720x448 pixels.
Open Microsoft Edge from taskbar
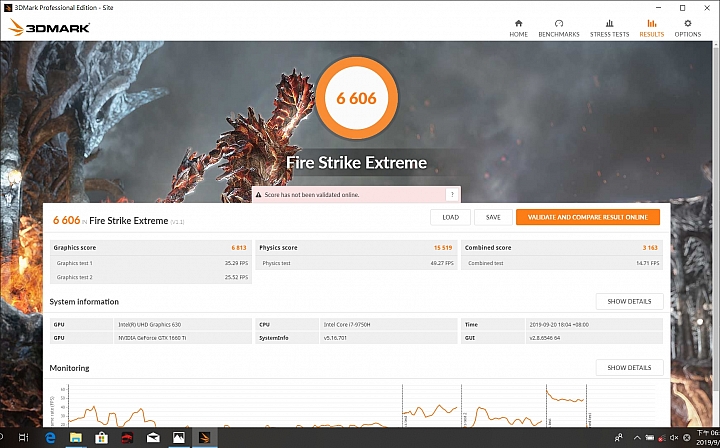point(49,438)
